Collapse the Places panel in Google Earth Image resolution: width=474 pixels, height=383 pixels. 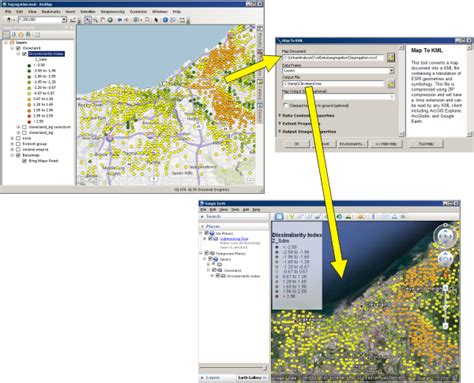coord(202,227)
